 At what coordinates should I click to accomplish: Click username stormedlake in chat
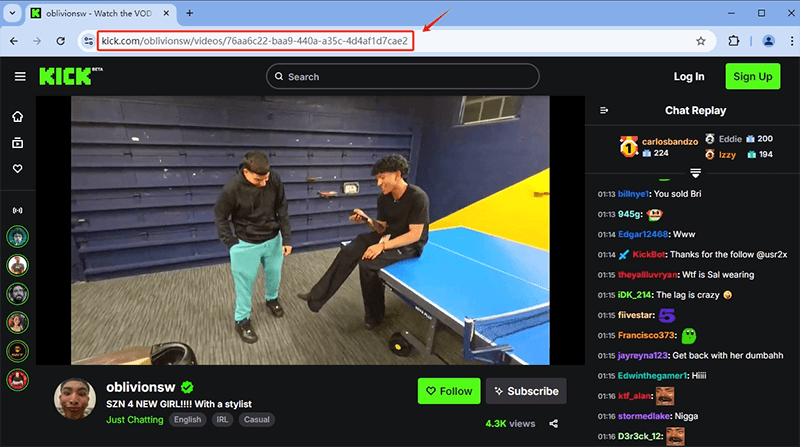644,416
